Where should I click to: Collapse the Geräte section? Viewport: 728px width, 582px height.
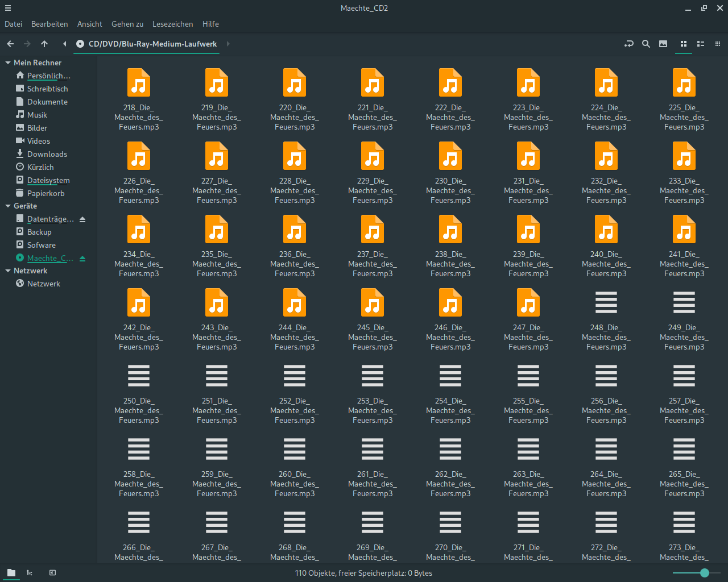[x=7, y=206]
